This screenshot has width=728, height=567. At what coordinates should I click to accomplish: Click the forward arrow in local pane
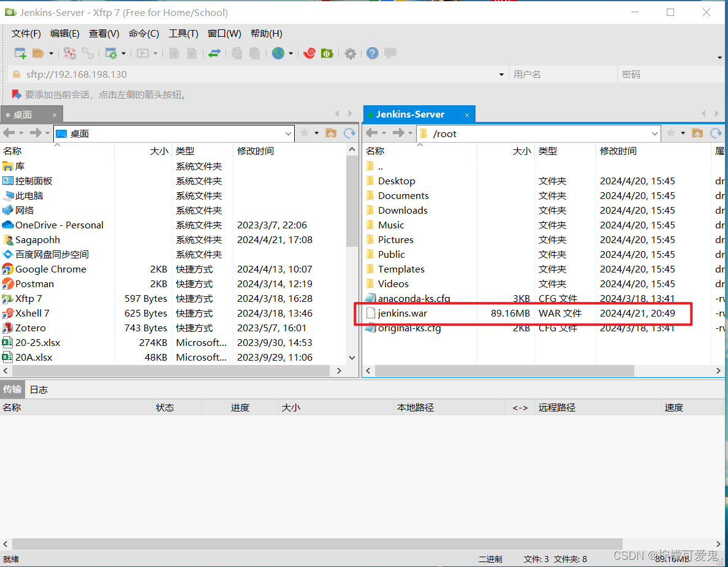tap(36, 133)
